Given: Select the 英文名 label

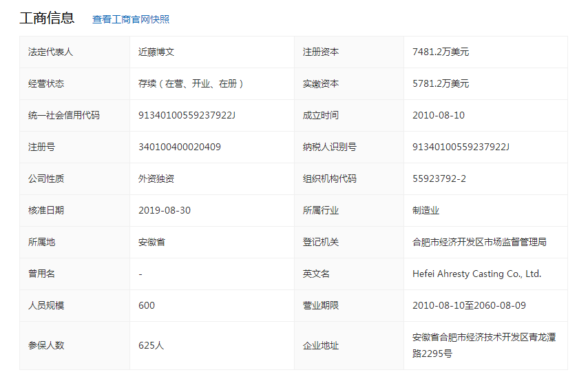Looking at the screenshot, I should coord(316,274).
